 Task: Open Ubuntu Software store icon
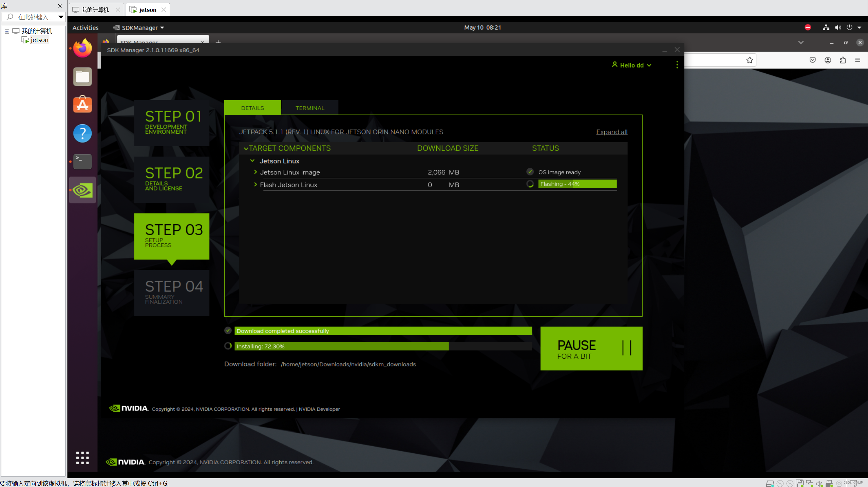pos(82,105)
